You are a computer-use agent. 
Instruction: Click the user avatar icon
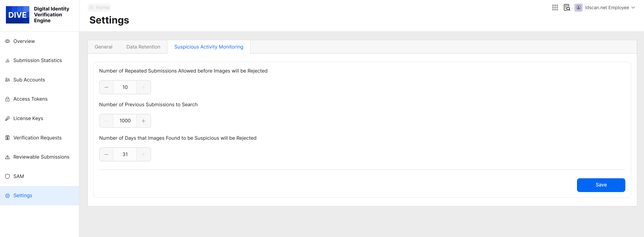(x=578, y=8)
